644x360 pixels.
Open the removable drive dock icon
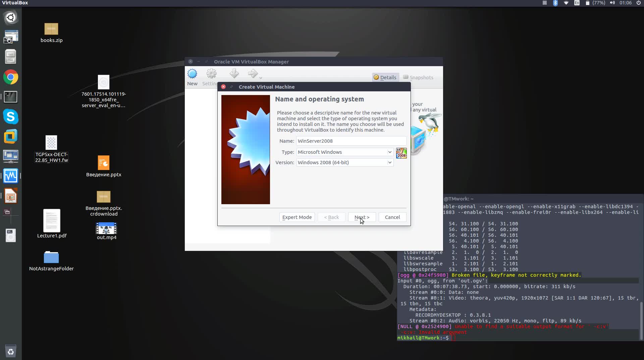[11, 235]
